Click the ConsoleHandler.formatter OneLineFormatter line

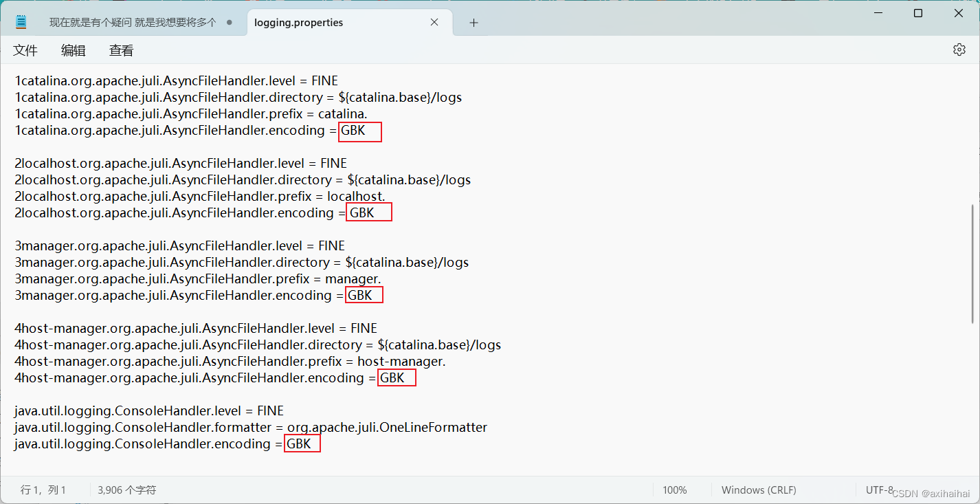(x=251, y=427)
